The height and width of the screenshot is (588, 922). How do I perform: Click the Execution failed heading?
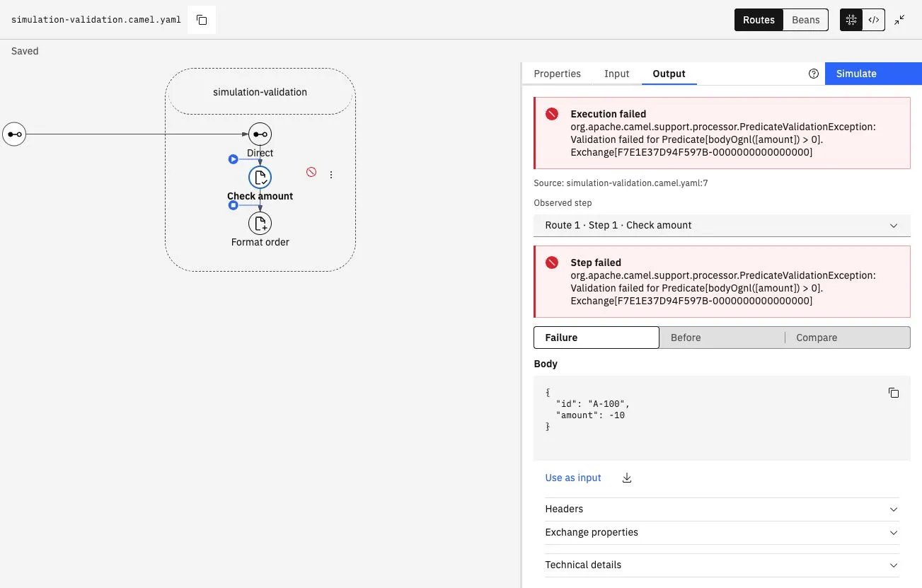coord(608,114)
